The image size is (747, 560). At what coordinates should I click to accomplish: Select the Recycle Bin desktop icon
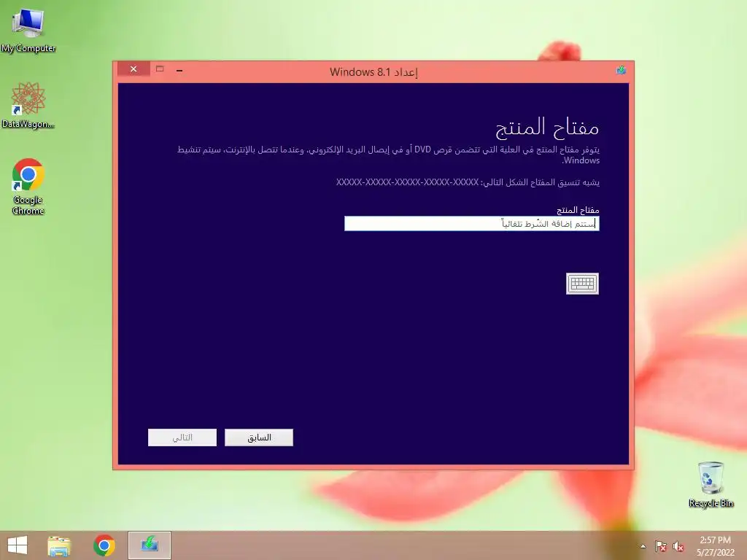(711, 485)
